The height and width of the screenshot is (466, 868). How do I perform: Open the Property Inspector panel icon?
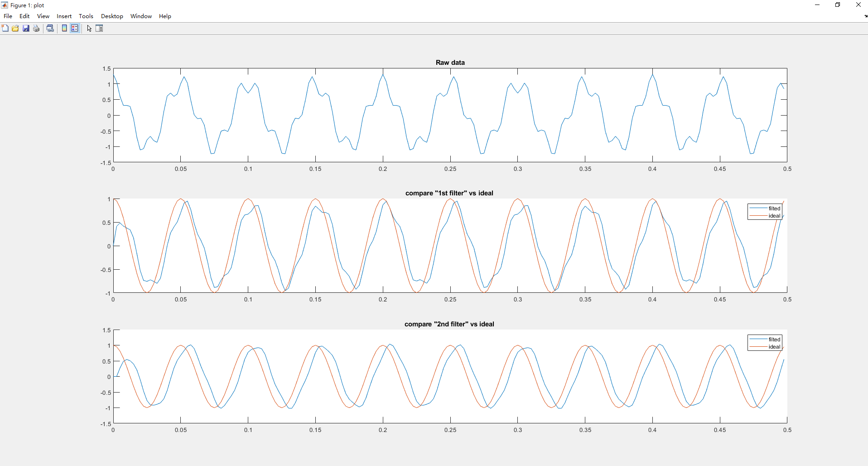point(99,28)
